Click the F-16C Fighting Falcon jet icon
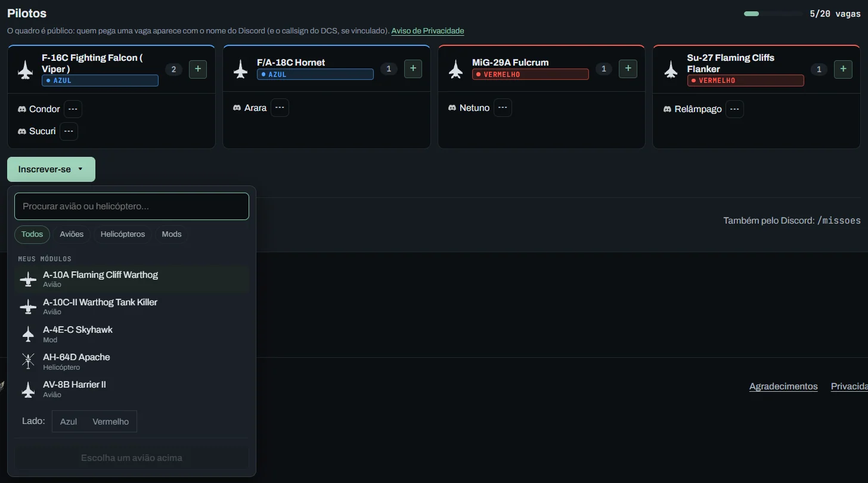Image resolution: width=868 pixels, height=483 pixels. (x=25, y=69)
